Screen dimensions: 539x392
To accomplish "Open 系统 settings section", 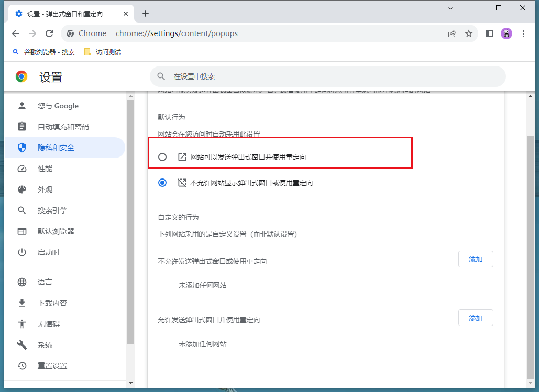I will [x=65, y=345].
